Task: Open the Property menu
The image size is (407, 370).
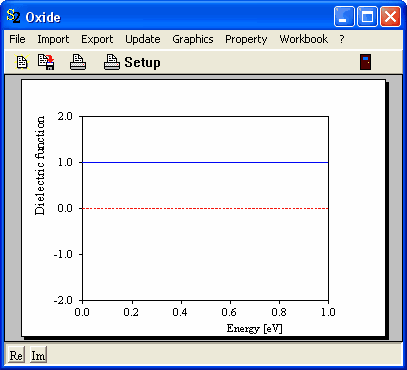Action: click(x=246, y=39)
